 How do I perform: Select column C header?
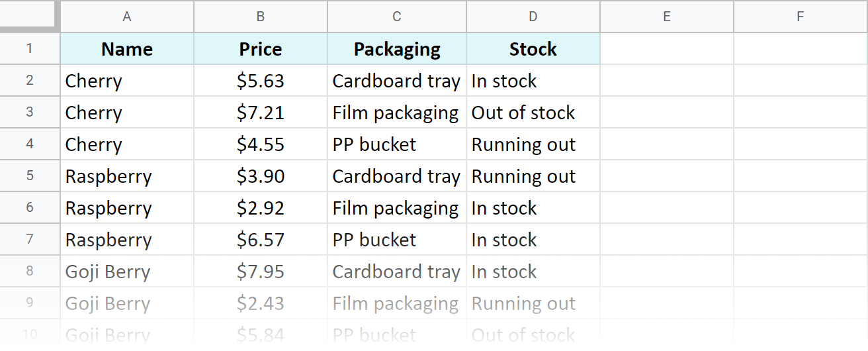coord(397,17)
